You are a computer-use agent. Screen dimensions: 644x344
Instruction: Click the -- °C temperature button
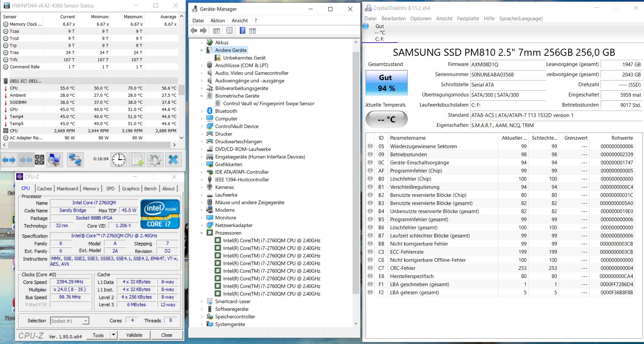386,119
